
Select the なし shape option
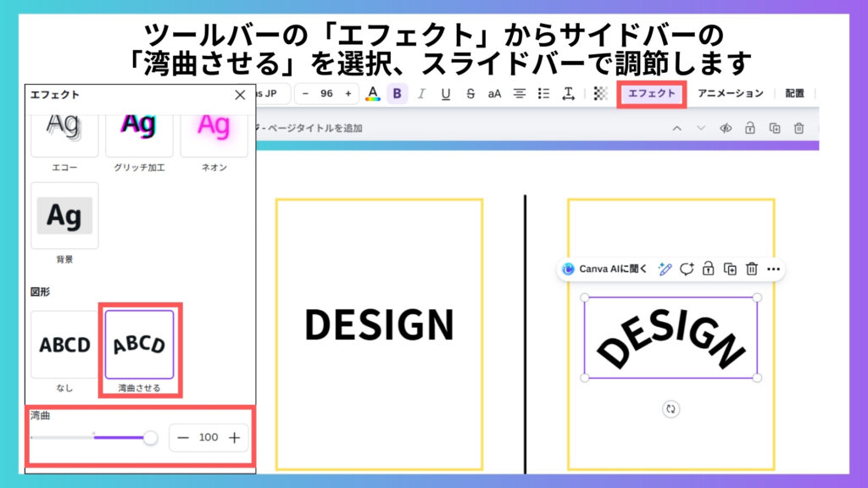click(x=64, y=345)
